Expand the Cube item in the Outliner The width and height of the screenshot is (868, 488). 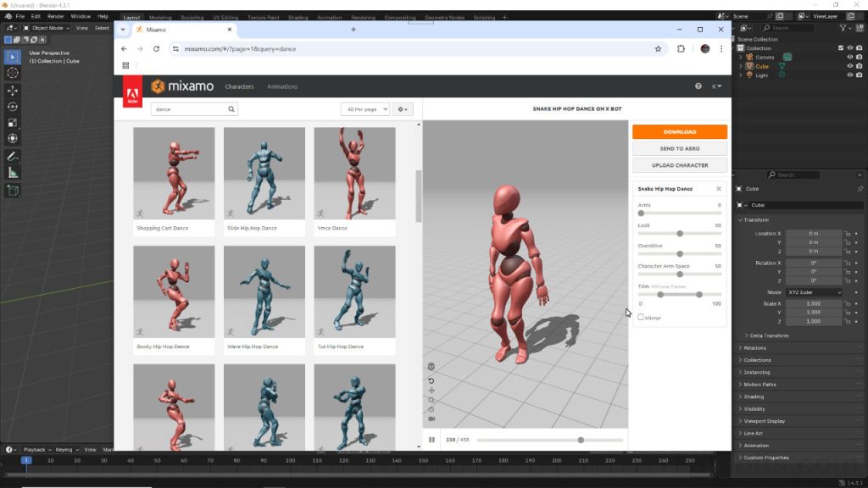pos(741,66)
